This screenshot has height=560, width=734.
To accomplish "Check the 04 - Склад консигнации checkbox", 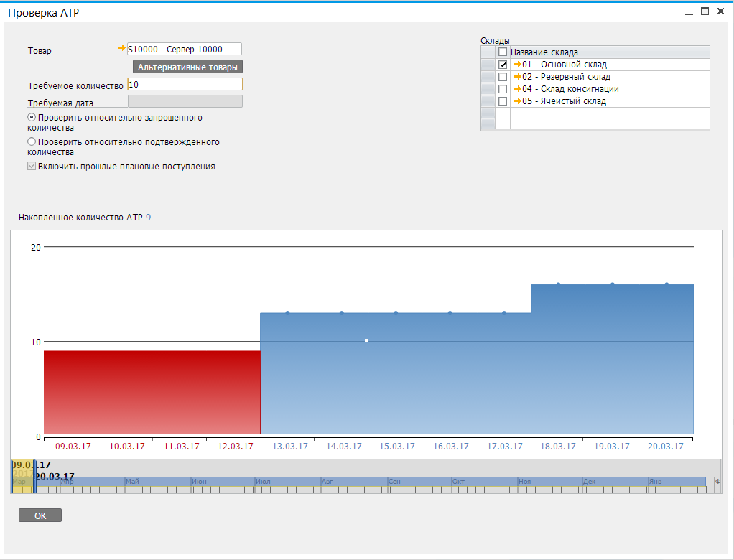I will tap(503, 89).
